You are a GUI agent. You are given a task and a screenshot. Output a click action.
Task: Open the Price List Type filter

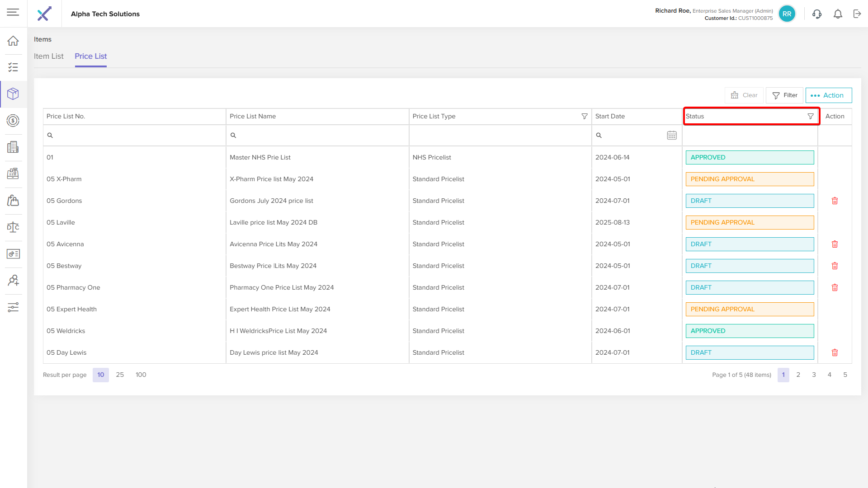click(x=585, y=117)
